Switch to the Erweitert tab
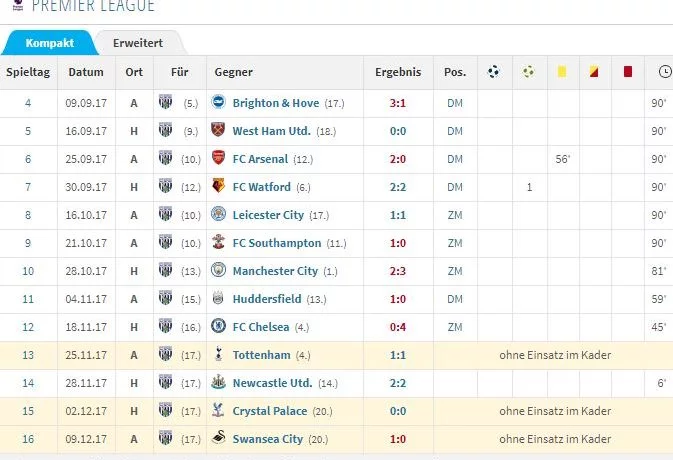The image size is (673, 460). (138, 44)
